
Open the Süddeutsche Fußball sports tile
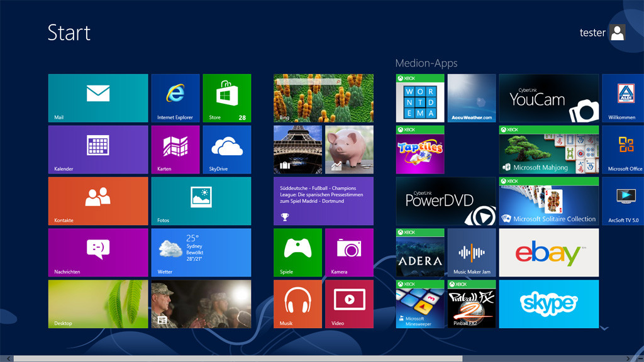pos(324,201)
